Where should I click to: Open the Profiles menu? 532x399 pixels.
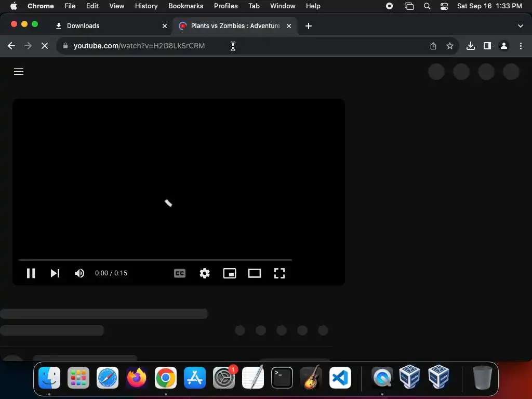225,6
